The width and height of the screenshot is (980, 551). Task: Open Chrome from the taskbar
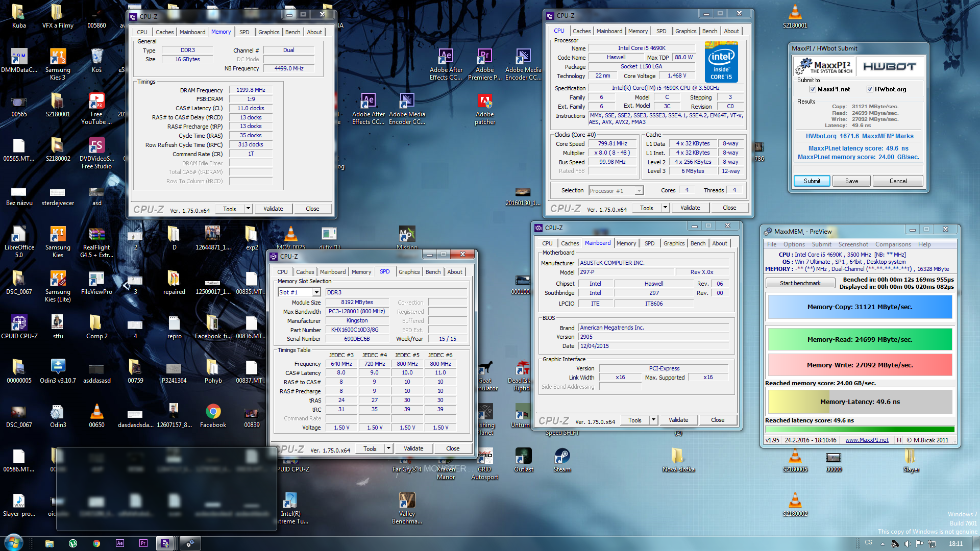point(96,543)
